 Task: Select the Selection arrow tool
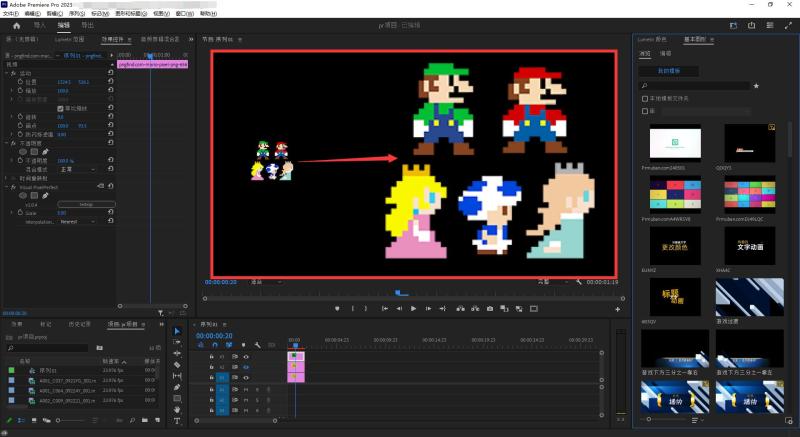point(177,331)
